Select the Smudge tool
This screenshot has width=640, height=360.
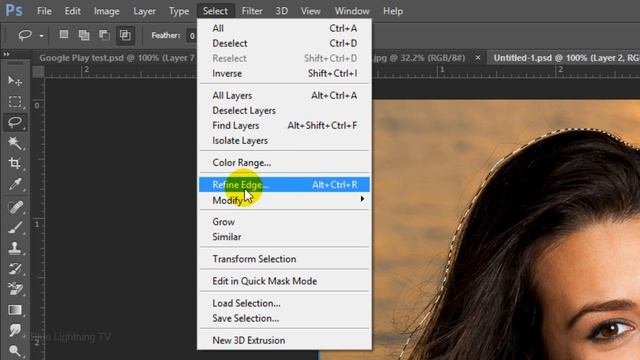click(x=15, y=330)
